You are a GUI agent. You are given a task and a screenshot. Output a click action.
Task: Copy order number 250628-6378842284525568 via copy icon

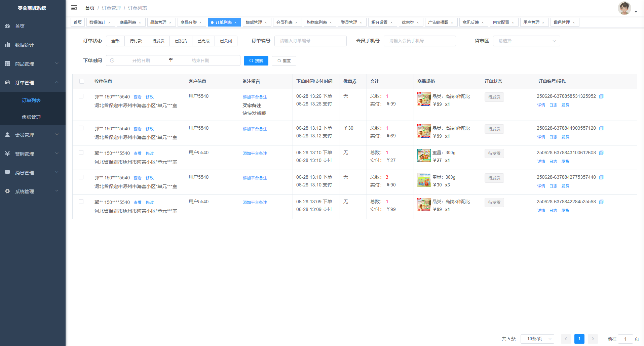(x=601, y=202)
